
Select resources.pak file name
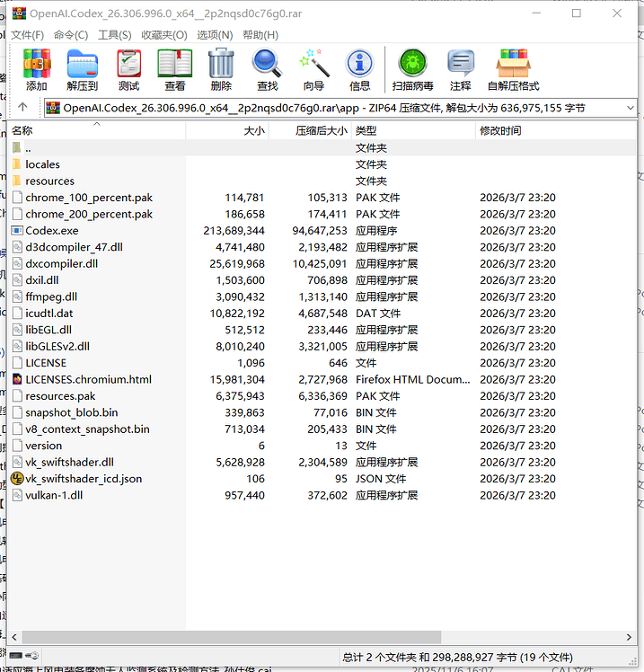point(60,396)
